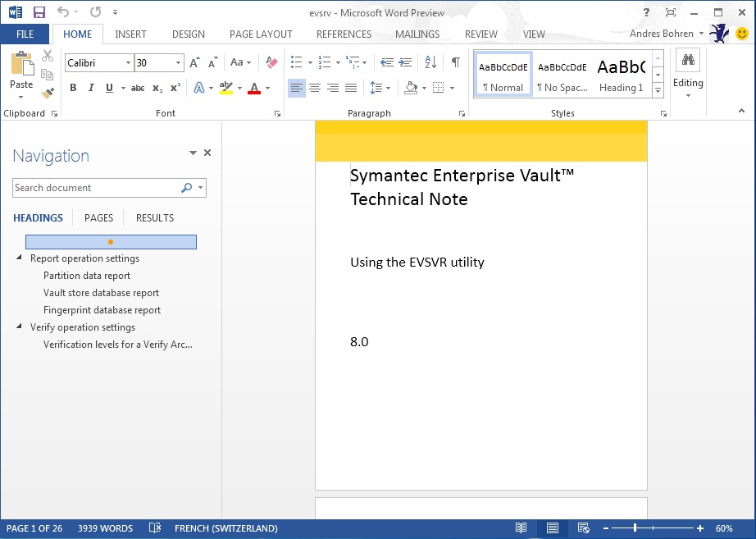Apply a multilevel list
This screenshot has width=756, height=539.
(x=353, y=62)
